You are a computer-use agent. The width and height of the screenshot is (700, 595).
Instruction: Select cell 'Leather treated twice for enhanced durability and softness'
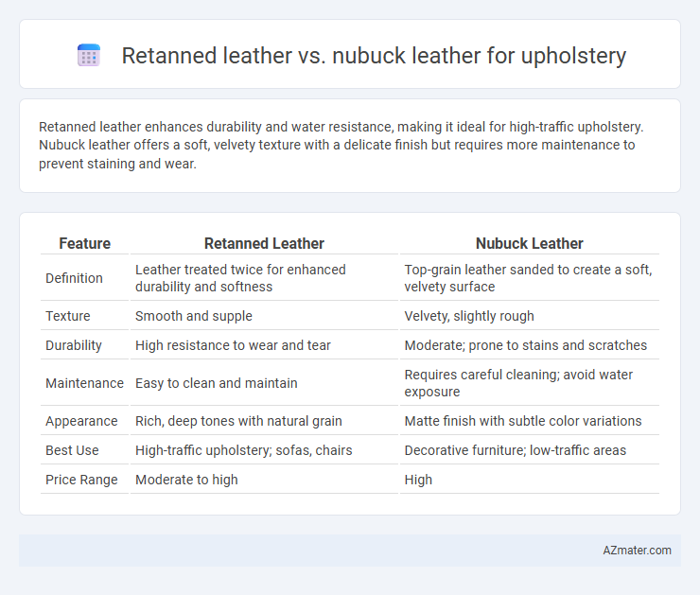[264, 278]
